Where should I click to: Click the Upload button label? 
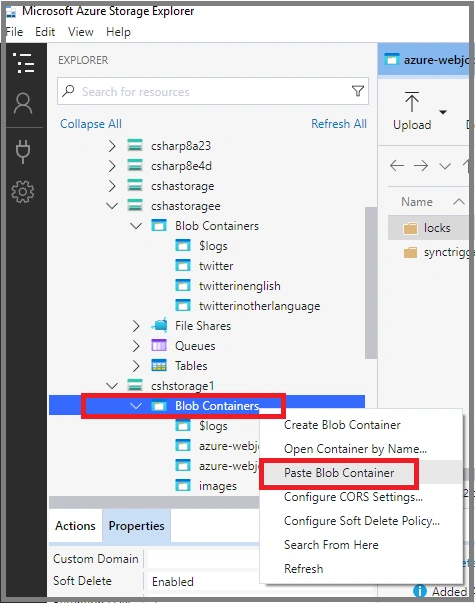click(x=412, y=125)
